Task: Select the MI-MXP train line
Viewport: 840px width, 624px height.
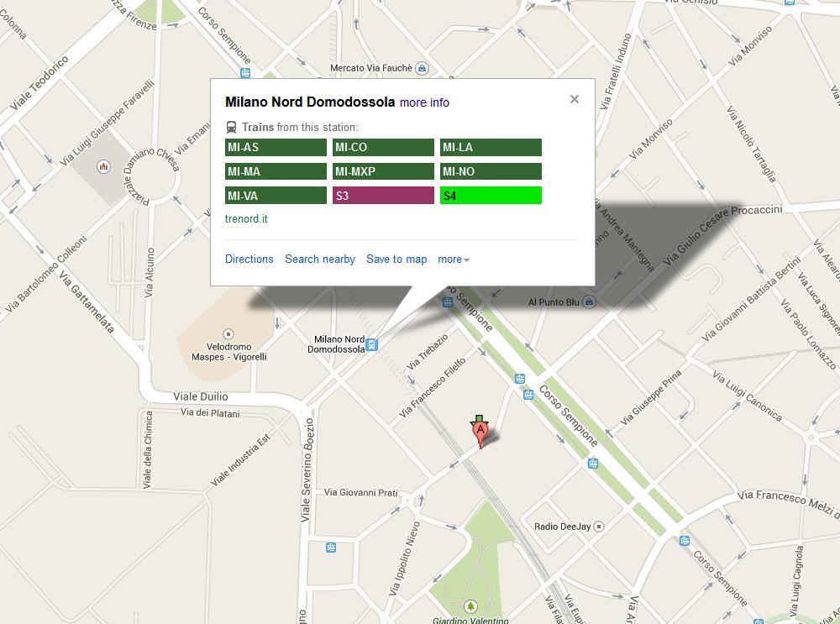Action: (383, 171)
